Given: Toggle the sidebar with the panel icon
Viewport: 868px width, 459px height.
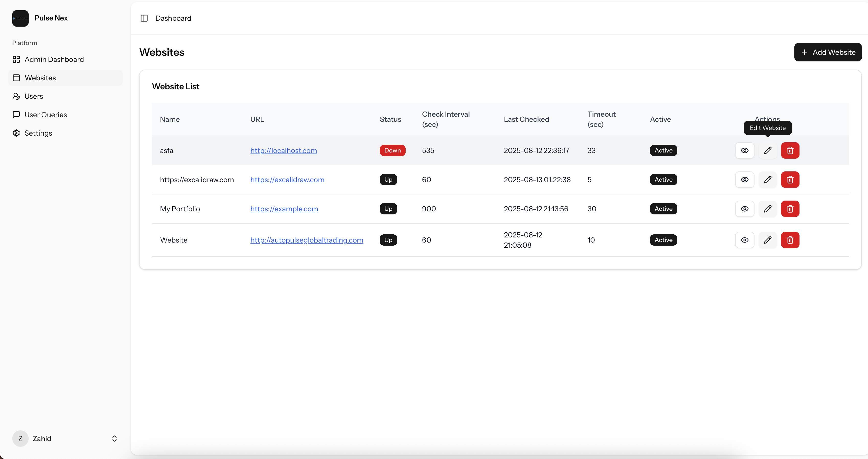Looking at the screenshot, I should coord(144,18).
